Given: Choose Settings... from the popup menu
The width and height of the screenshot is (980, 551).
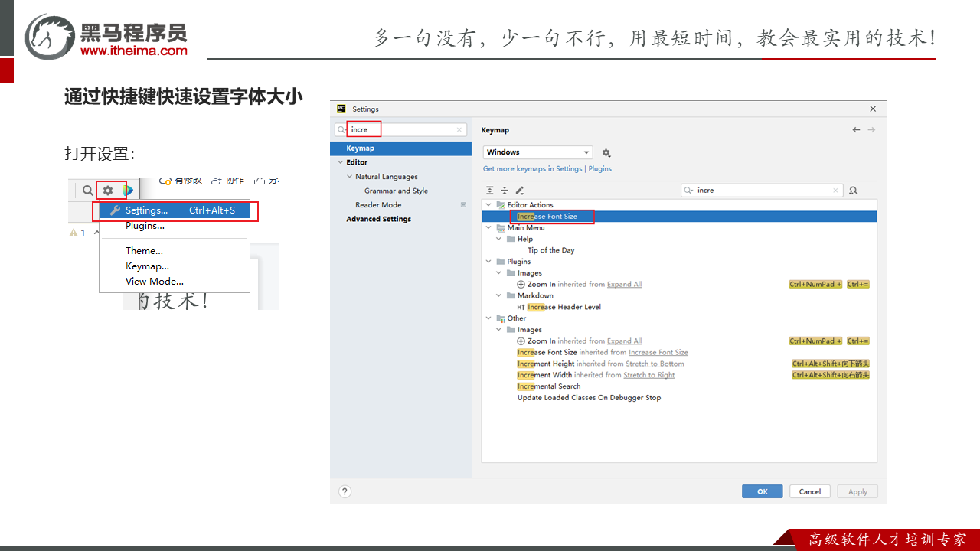Looking at the screenshot, I should [x=147, y=210].
